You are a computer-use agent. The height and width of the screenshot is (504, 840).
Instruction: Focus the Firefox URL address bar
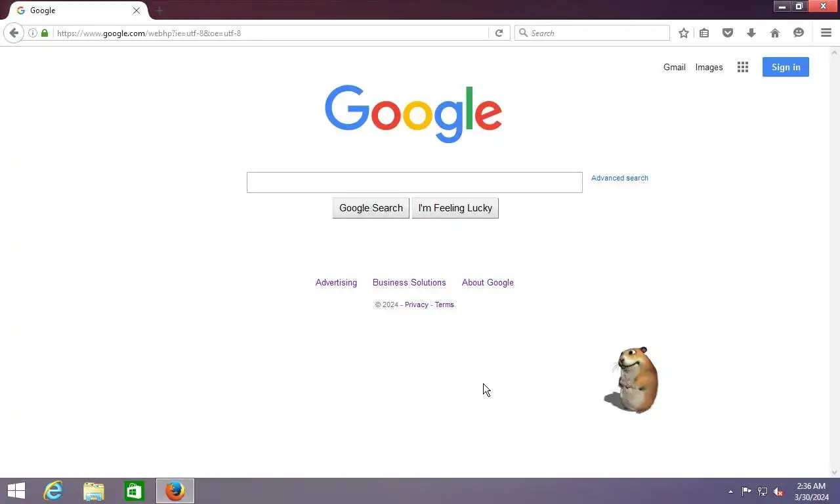click(270, 33)
